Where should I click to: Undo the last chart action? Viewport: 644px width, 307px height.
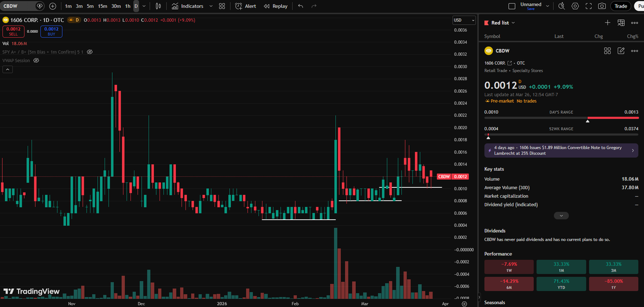[x=301, y=6]
